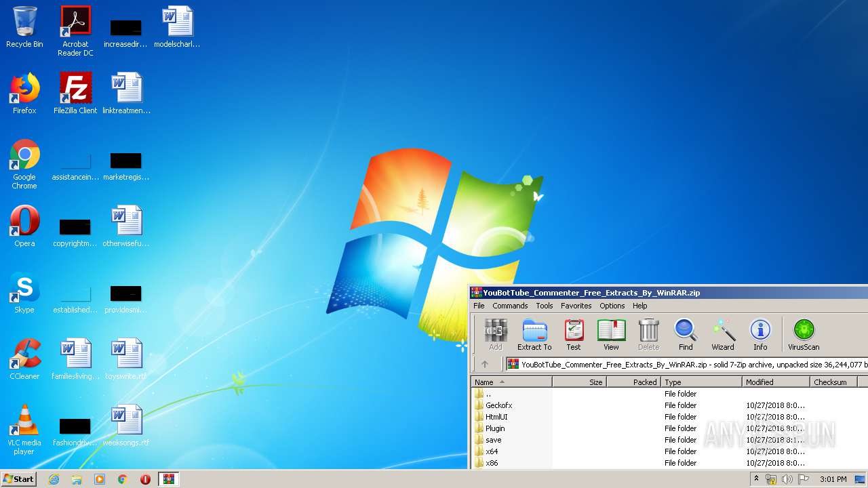This screenshot has width=868, height=488.
Task: Open the Tools menu
Action: click(545, 306)
